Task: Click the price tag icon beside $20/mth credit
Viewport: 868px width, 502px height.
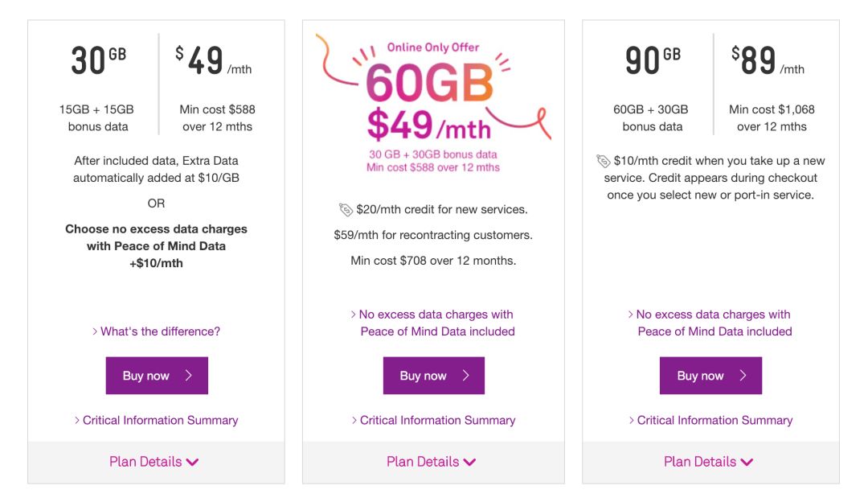Action: (x=346, y=210)
